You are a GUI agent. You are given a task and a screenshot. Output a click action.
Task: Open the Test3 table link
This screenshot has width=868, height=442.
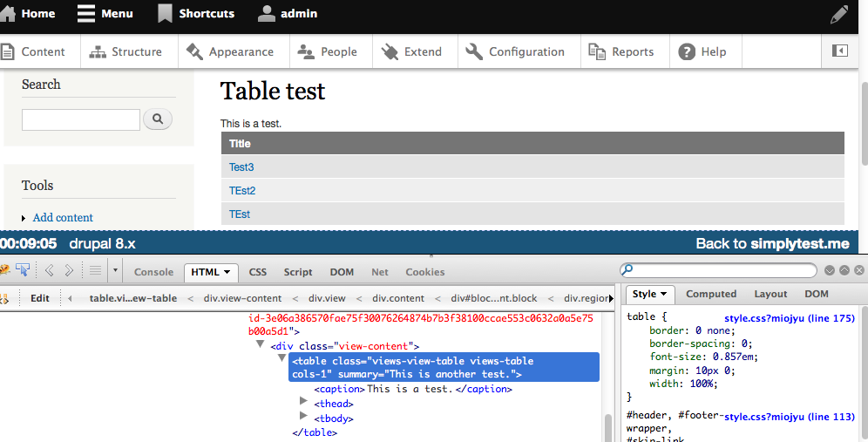(241, 167)
